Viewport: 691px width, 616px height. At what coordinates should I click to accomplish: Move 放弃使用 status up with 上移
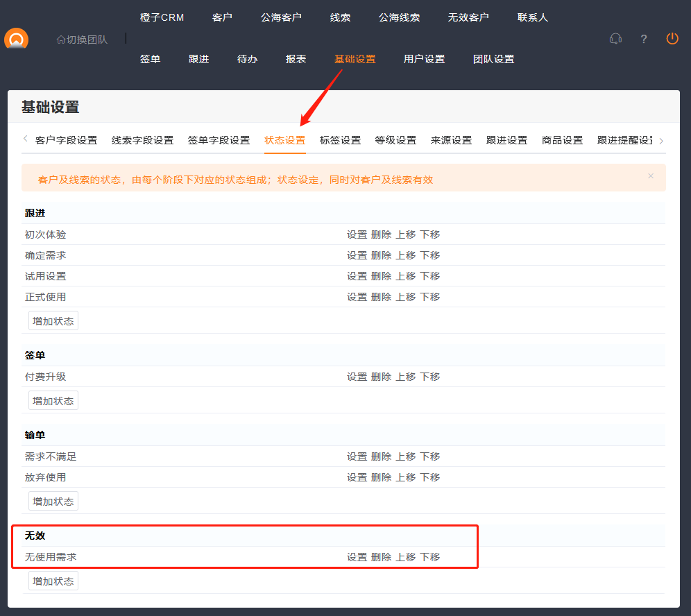click(405, 477)
